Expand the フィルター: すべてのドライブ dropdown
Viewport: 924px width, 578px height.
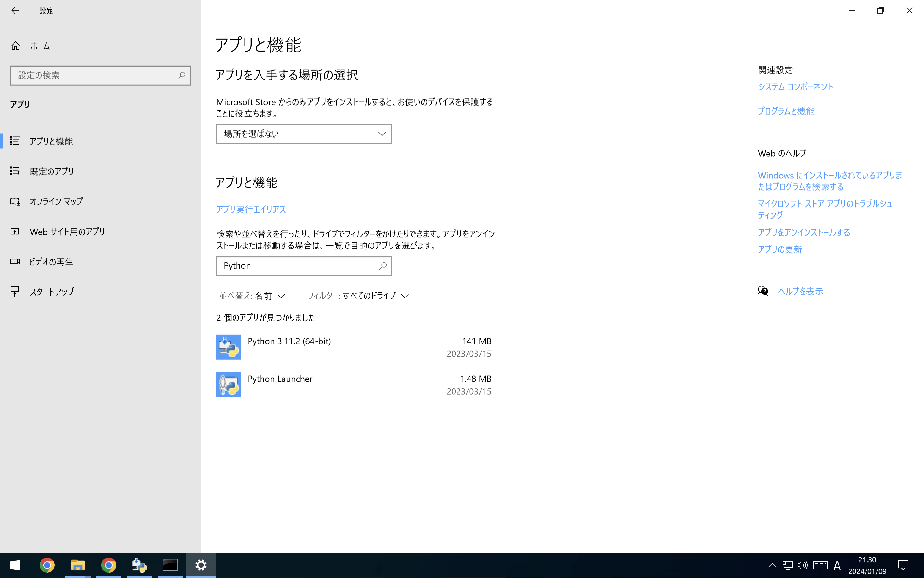pyautogui.click(x=358, y=296)
